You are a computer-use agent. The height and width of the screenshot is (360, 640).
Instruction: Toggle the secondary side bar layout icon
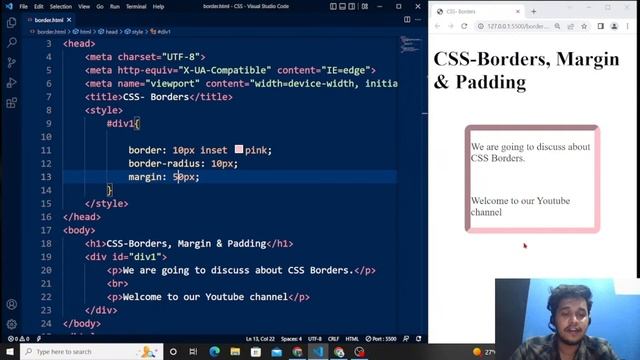351,7
